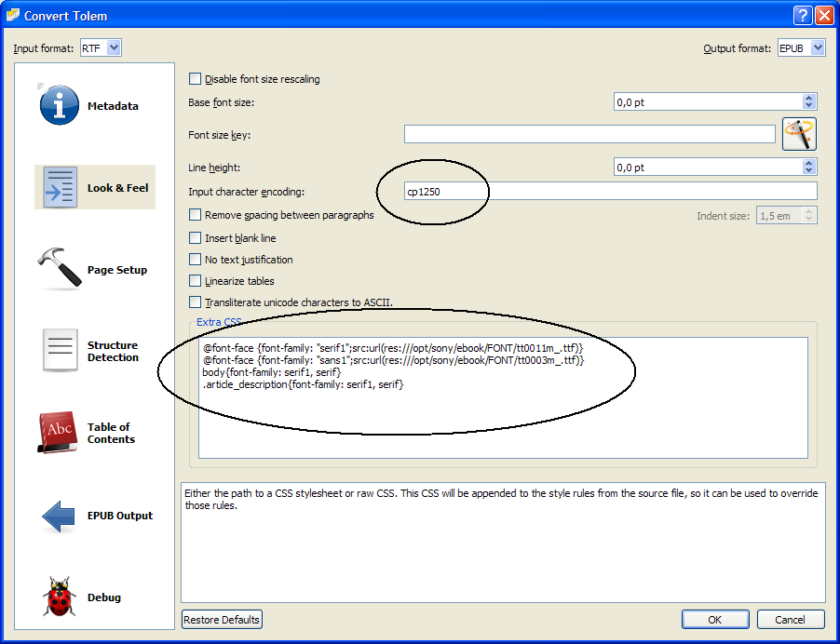Click the body{font-family CSS line
The width and height of the screenshot is (840, 644).
(x=272, y=371)
